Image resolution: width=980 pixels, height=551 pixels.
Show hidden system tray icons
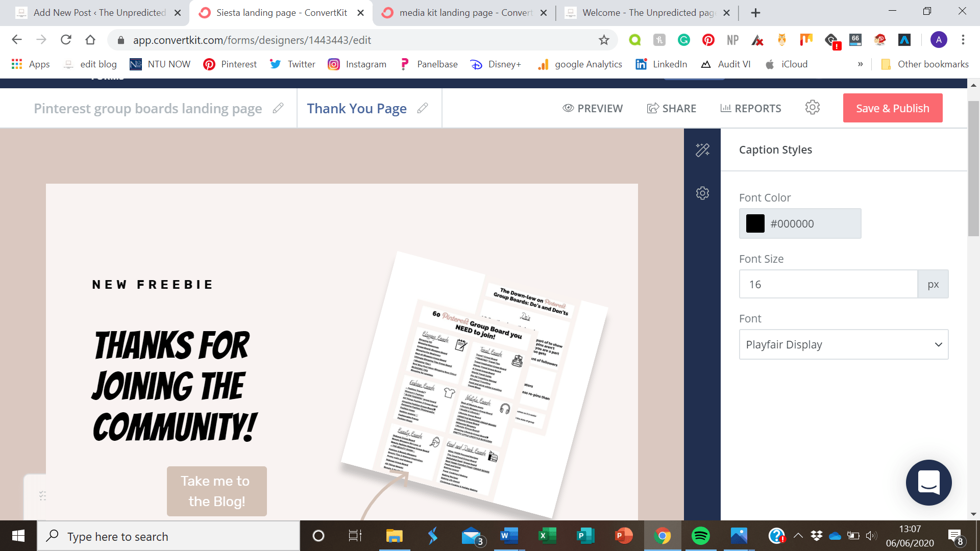click(x=798, y=536)
